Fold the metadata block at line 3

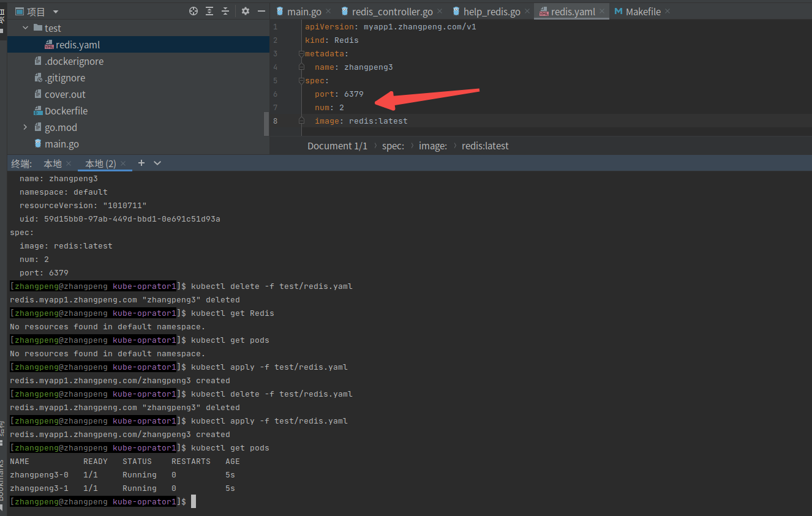tap(301, 54)
